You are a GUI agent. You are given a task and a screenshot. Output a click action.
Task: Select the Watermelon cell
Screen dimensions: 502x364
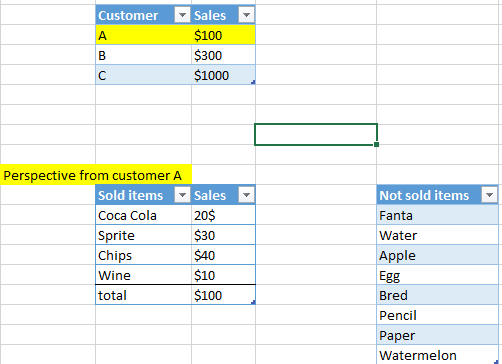pyautogui.click(x=438, y=355)
